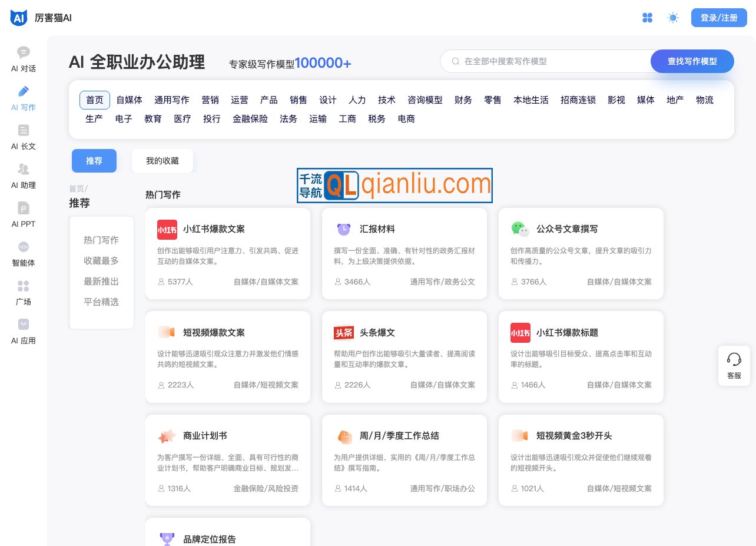Image resolution: width=756 pixels, height=546 pixels.
Task: Open the 小红书爆款文案 card
Action: [x=228, y=253]
